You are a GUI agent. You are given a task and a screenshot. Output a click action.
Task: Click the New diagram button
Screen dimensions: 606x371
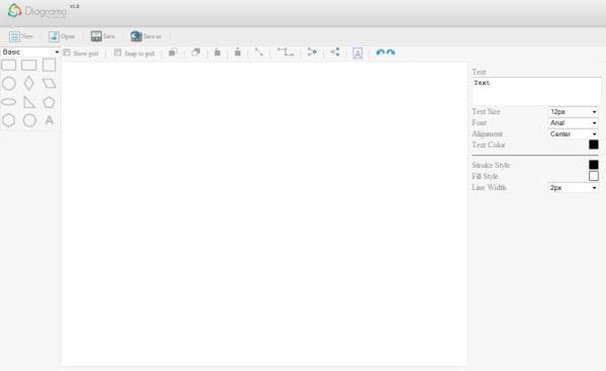tap(21, 36)
